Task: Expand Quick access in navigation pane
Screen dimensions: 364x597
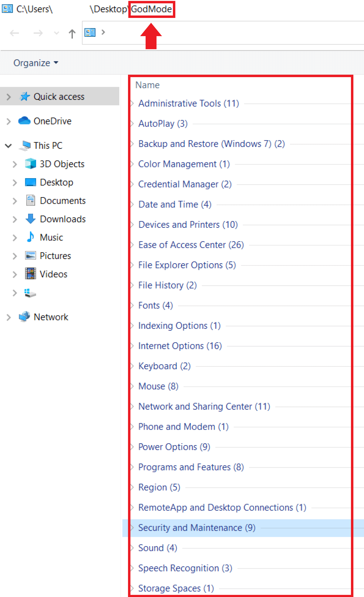Action: pos(8,97)
